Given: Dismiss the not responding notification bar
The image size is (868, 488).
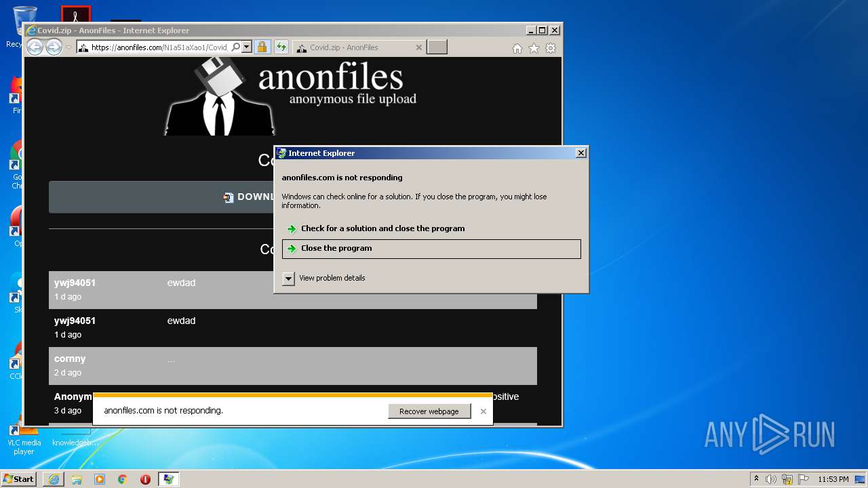Looking at the screenshot, I should [484, 411].
